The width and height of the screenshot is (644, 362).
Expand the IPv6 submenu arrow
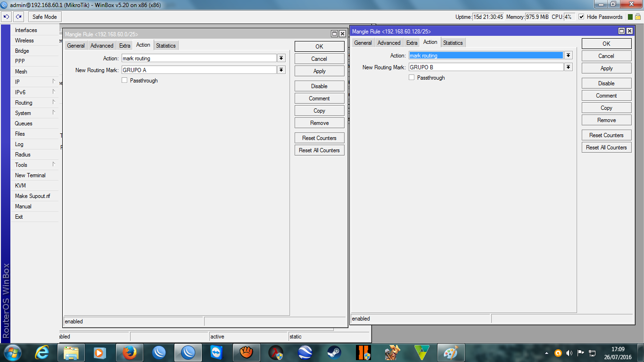pyautogui.click(x=54, y=92)
